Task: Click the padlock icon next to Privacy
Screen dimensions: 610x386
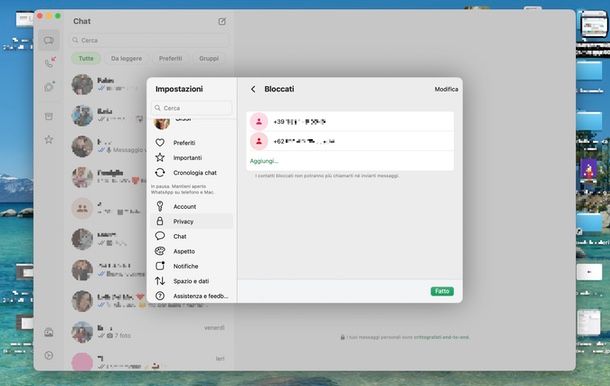Action: [160, 221]
